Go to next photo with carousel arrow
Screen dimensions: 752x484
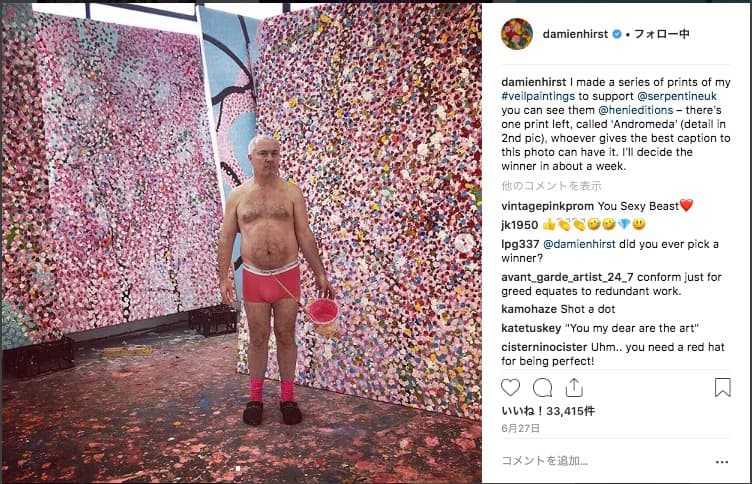(463, 243)
